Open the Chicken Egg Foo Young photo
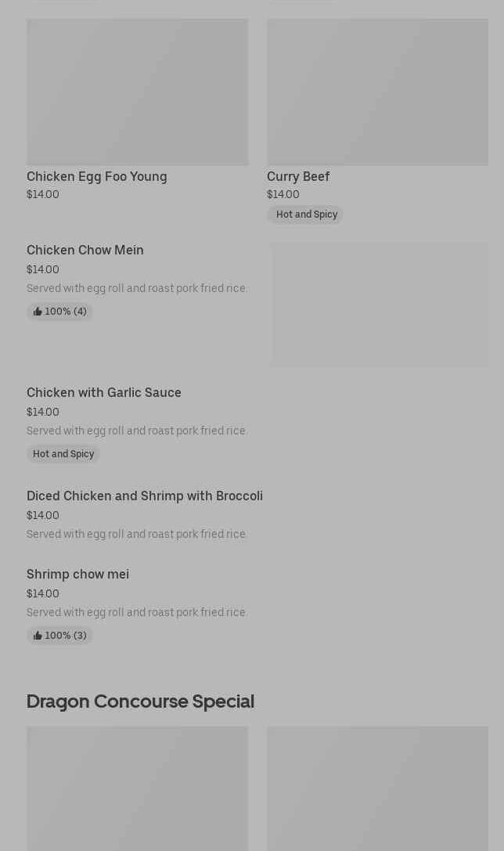Image resolution: width=504 pixels, height=851 pixels. pyautogui.click(x=137, y=92)
